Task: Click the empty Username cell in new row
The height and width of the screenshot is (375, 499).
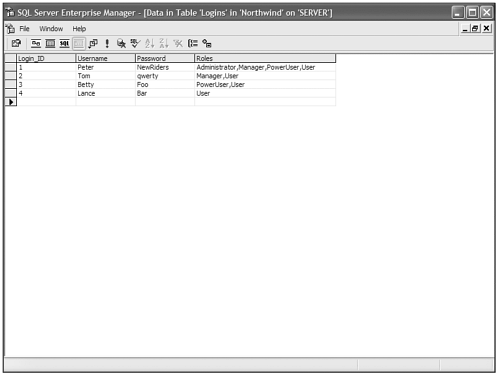Action: point(105,102)
